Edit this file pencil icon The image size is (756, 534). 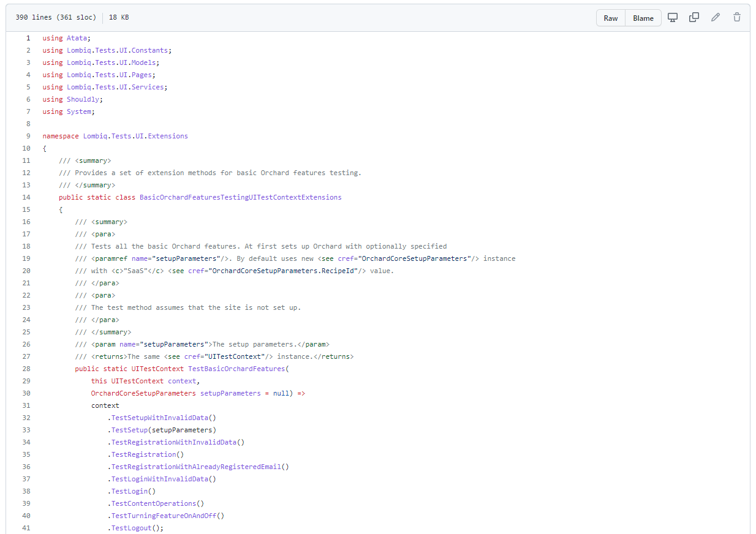(716, 17)
